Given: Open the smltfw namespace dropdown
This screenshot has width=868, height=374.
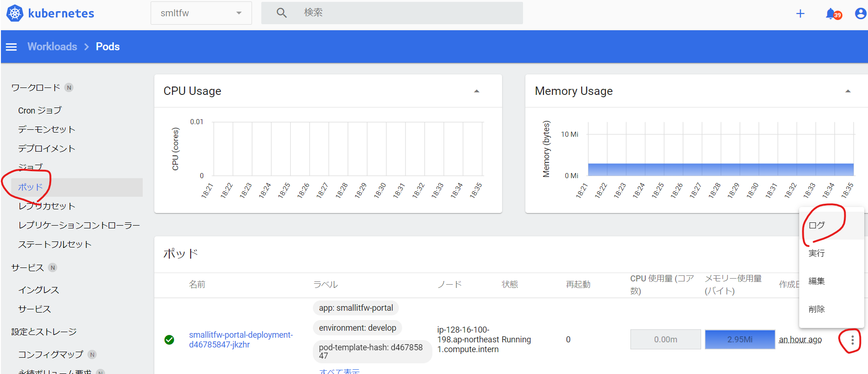Looking at the screenshot, I should pyautogui.click(x=201, y=13).
